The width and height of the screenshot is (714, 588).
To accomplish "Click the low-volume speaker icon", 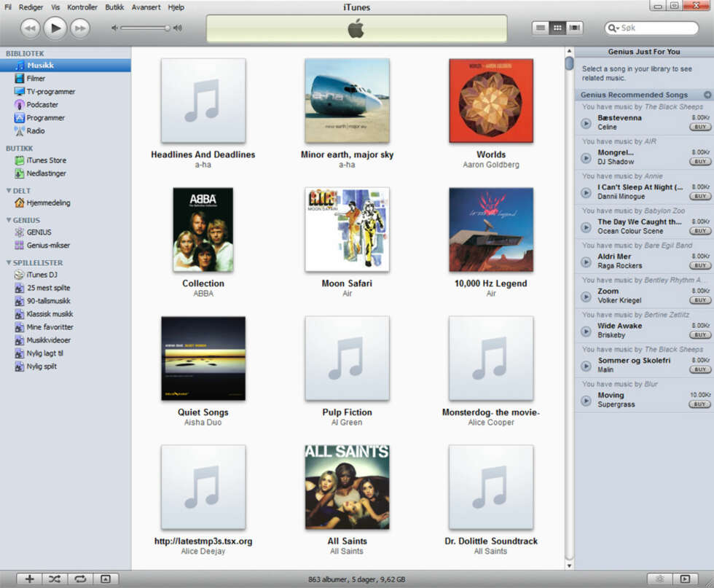I will coord(114,28).
